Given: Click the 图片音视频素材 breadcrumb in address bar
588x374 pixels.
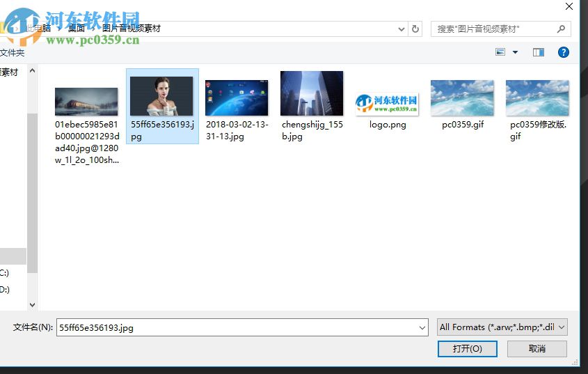Looking at the screenshot, I should pos(132,29).
